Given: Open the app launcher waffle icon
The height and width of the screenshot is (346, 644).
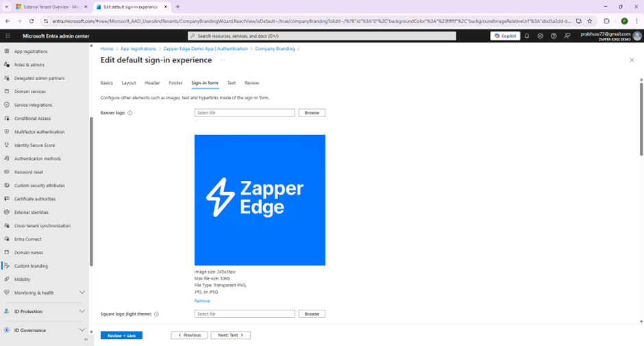Looking at the screenshot, I should 8,36.
